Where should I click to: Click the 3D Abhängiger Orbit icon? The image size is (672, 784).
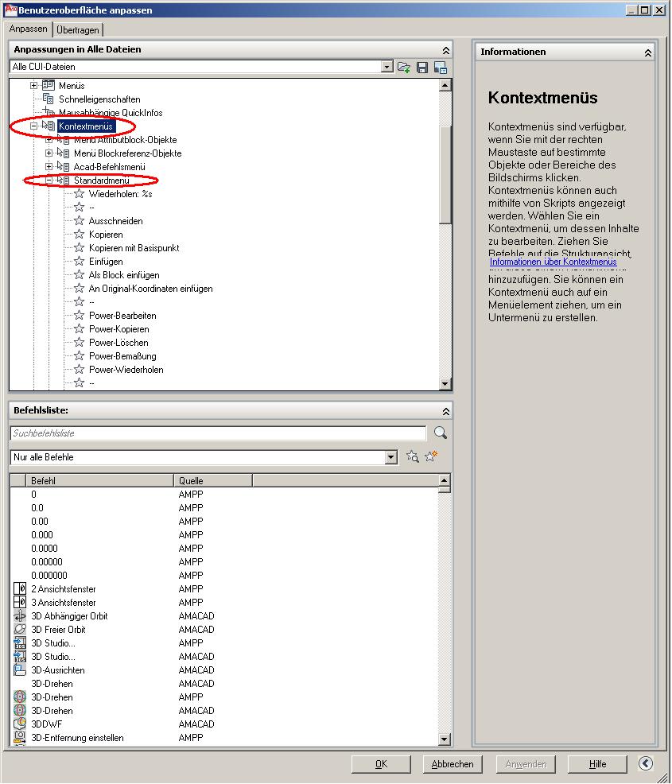20,616
